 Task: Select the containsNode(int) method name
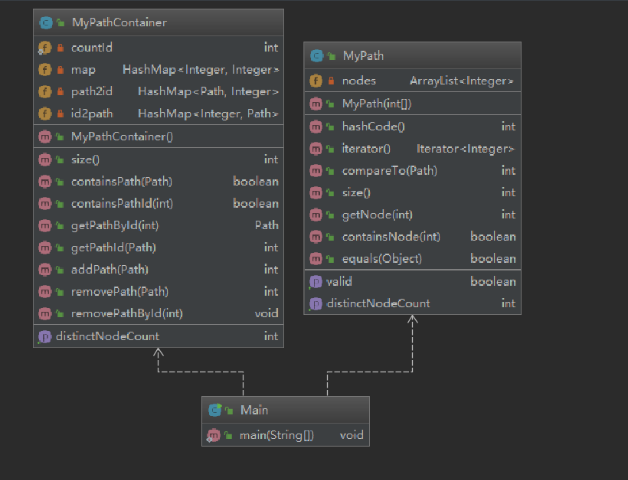[391, 237]
